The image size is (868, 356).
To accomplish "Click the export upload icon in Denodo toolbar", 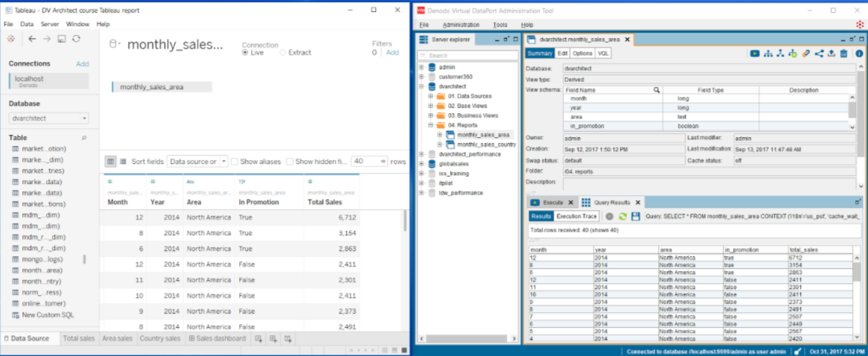I will coord(831,53).
